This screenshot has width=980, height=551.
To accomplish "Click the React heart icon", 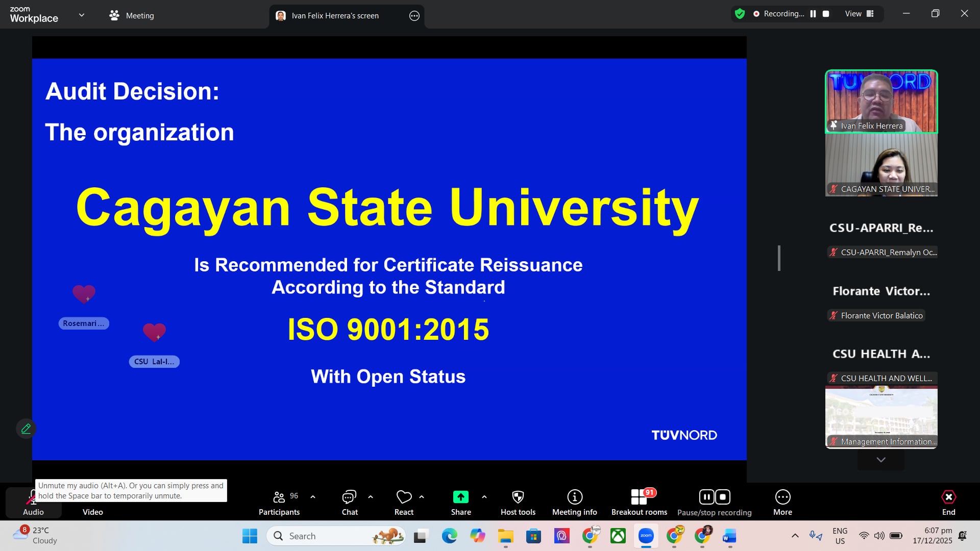I will [x=404, y=497].
